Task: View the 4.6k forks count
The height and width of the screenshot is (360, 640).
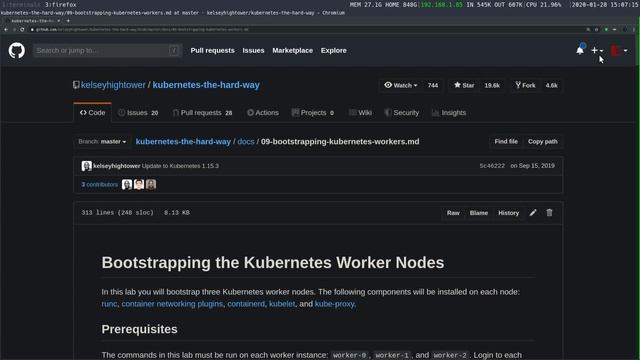Action: [x=551, y=85]
